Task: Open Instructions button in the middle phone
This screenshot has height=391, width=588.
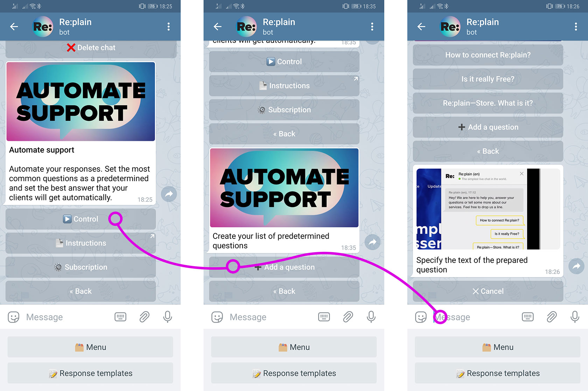Action: click(284, 86)
